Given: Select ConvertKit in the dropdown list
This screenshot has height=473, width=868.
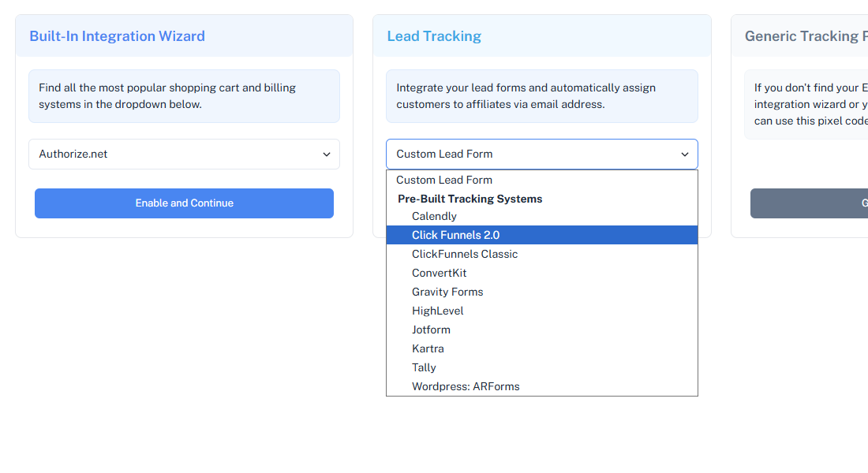Looking at the screenshot, I should tap(440, 272).
